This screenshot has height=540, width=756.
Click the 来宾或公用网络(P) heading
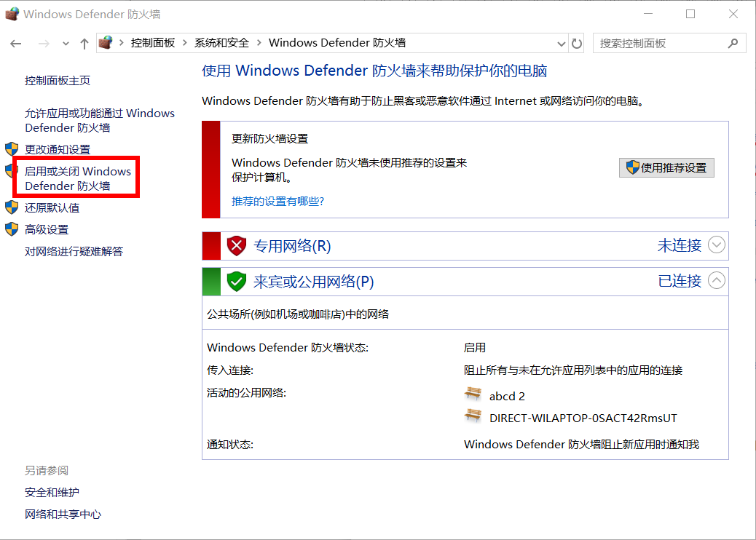(x=313, y=282)
